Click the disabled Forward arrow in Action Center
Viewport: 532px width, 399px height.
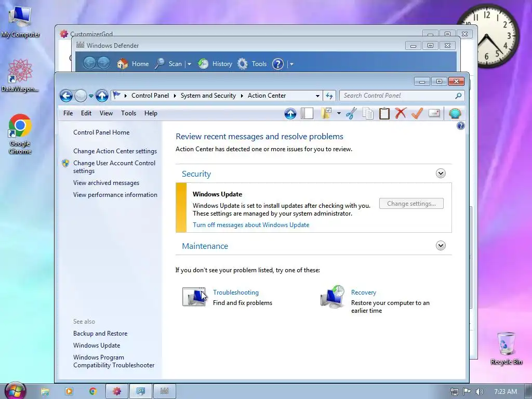tap(81, 96)
